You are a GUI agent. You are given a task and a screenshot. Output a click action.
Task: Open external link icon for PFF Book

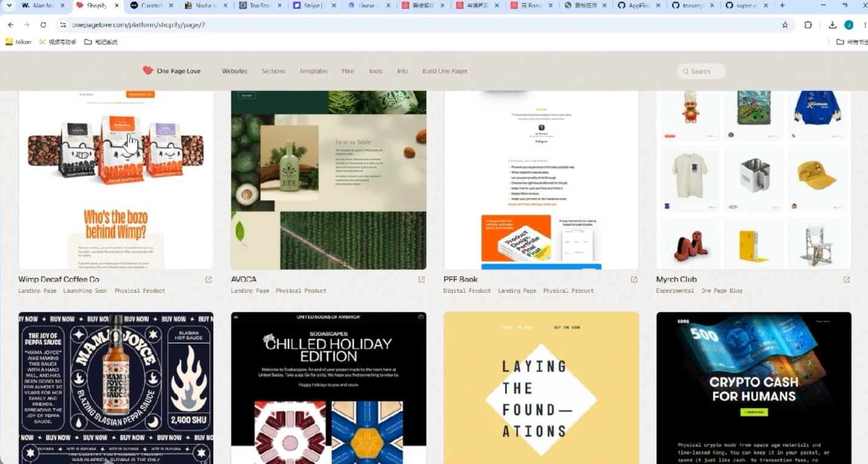(x=634, y=280)
